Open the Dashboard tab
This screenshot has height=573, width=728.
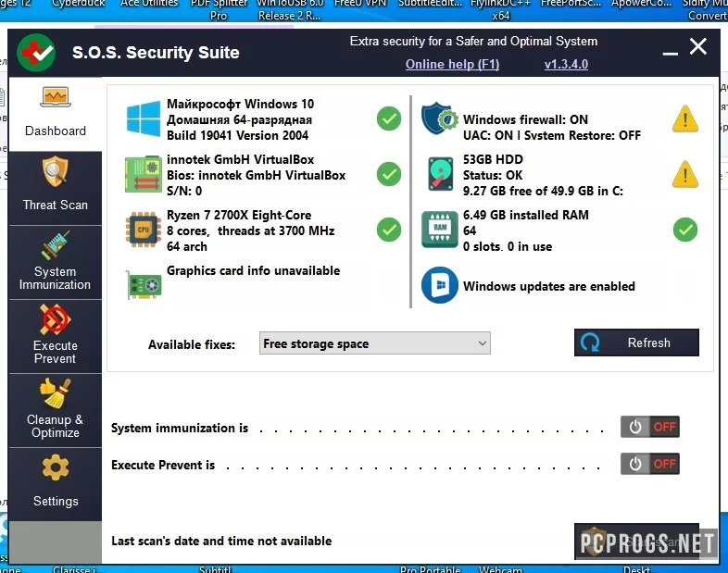pos(56,114)
